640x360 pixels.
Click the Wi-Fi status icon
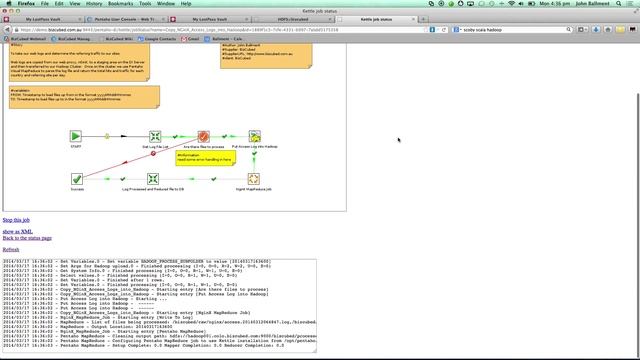pos(511,4)
